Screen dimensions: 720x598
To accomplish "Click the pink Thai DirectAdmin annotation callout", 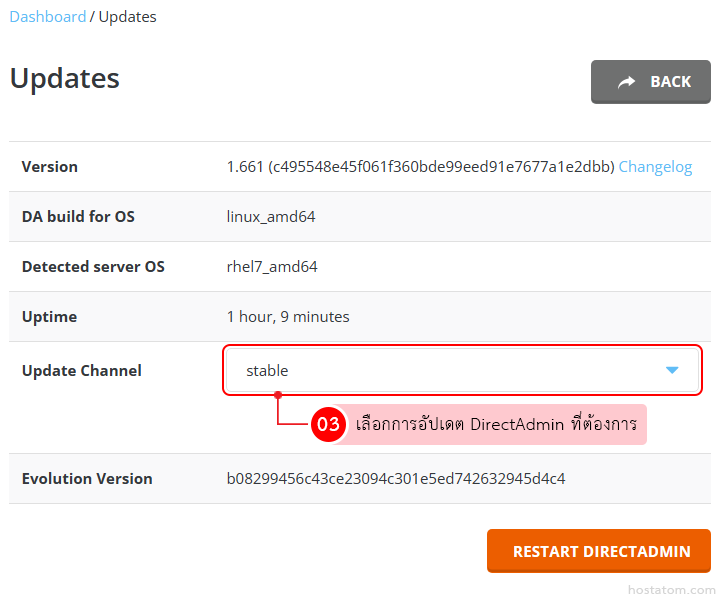I will (497, 424).
